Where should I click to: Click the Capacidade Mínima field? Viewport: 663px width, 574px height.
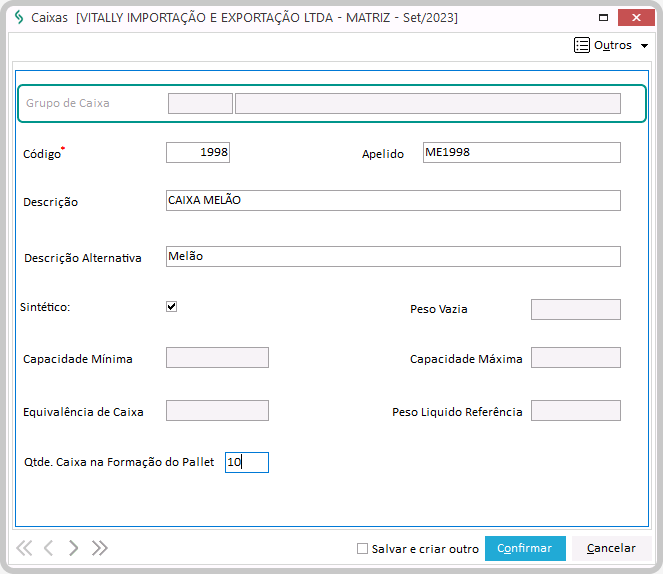coord(217,358)
